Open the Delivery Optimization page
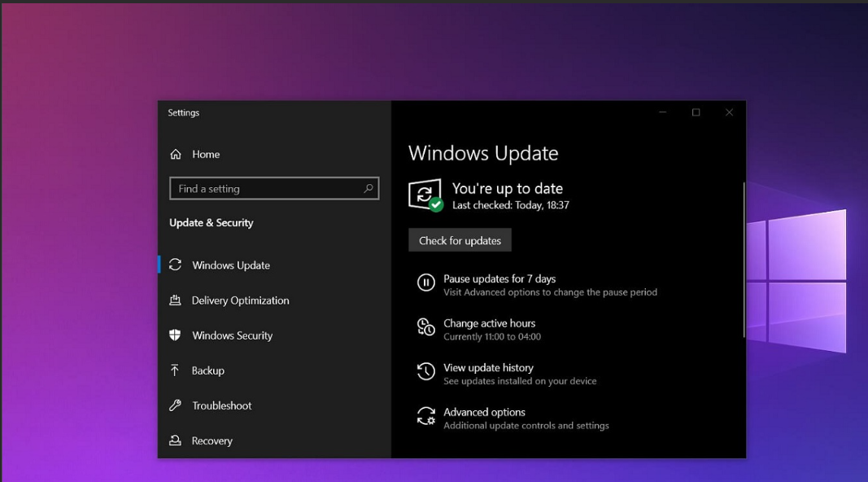The image size is (868, 482). pos(240,300)
